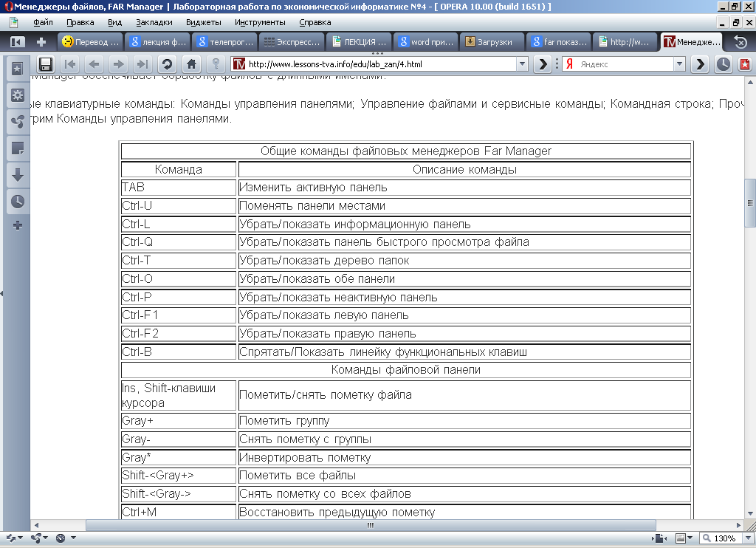Reload the current page
Screen dimensions: 756x548
click(168, 64)
